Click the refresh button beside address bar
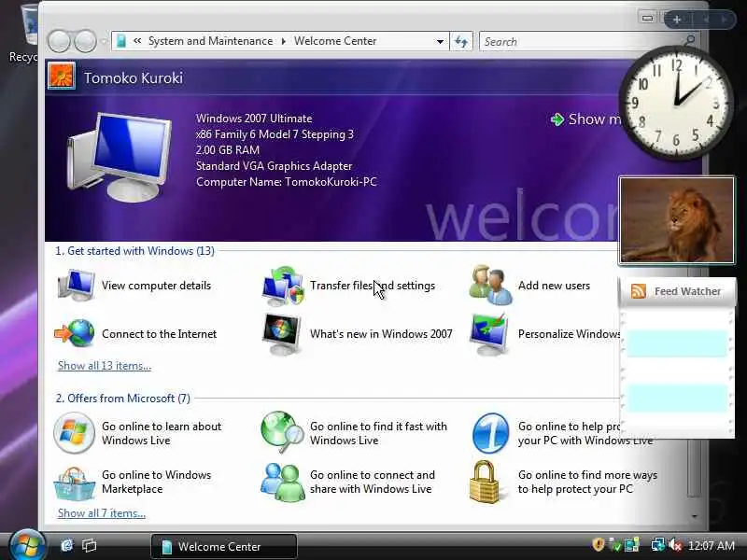Image resolution: width=747 pixels, height=560 pixels. [460, 41]
